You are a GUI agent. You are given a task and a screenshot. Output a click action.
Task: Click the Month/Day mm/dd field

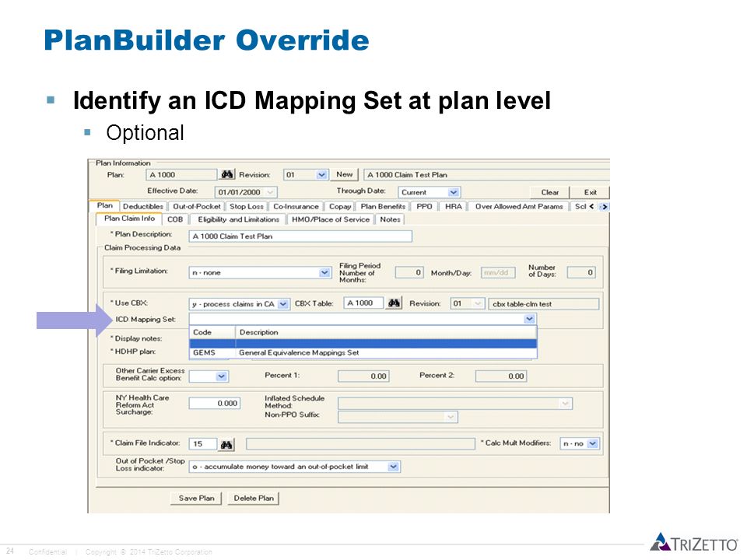tap(498, 272)
